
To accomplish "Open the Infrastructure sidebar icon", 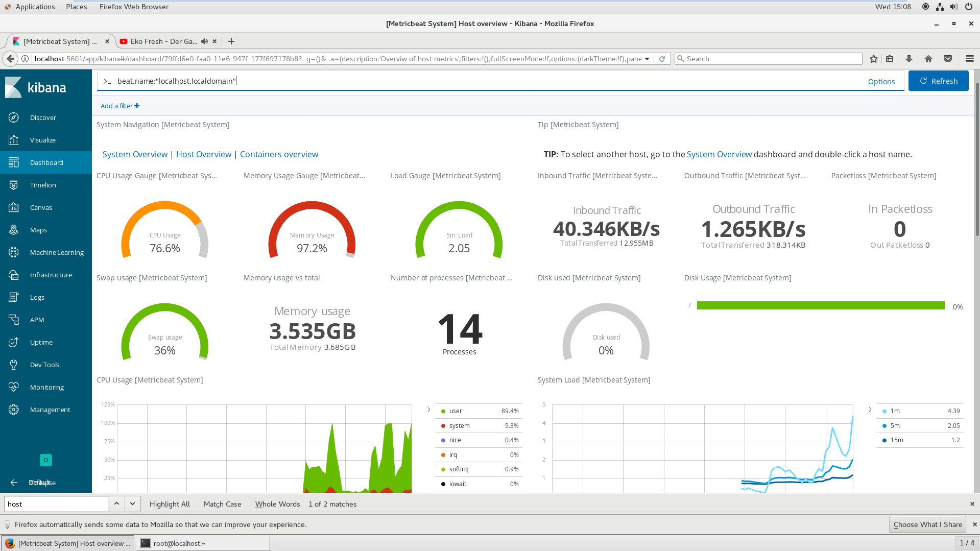I will 14,275.
